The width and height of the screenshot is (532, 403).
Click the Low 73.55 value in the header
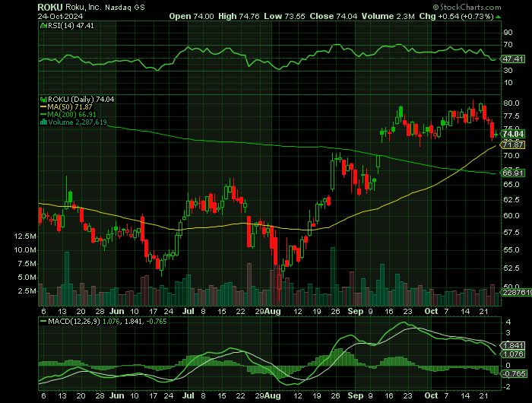point(285,16)
